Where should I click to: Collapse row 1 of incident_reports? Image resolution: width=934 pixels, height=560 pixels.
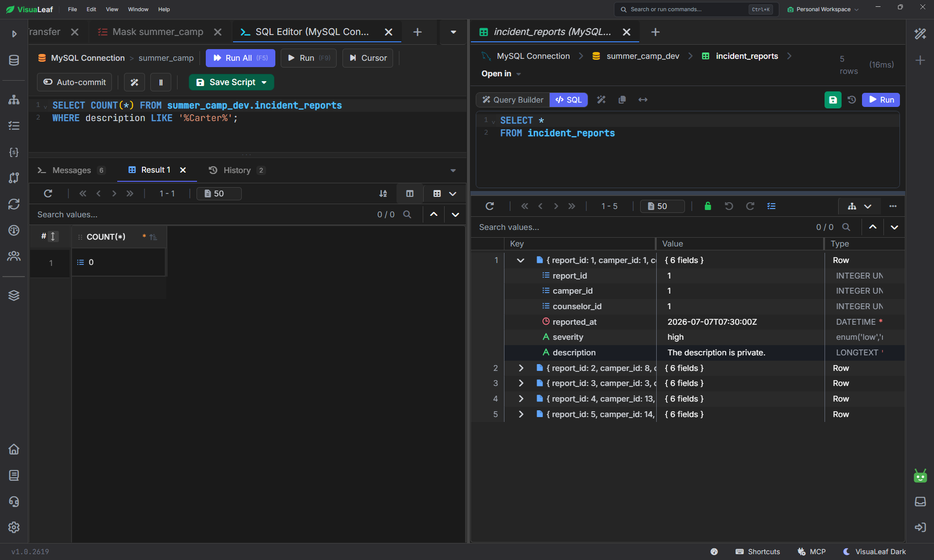[x=521, y=260]
